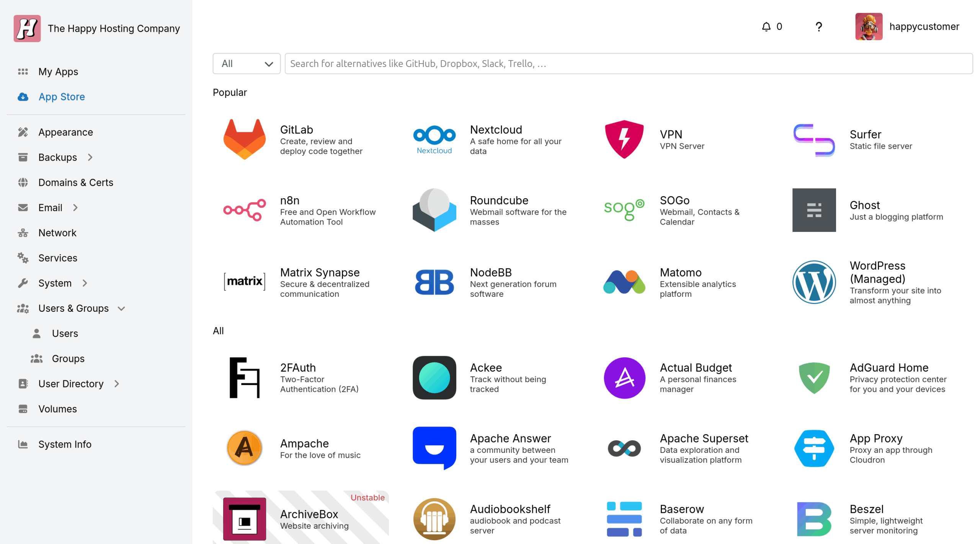Expand the User Directory submenu

point(117,384)
